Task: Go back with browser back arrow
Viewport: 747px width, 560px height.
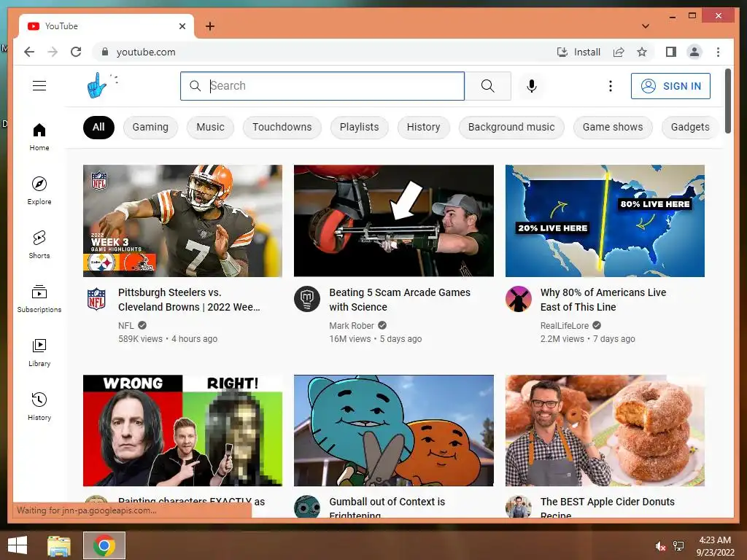Action: 29,52
